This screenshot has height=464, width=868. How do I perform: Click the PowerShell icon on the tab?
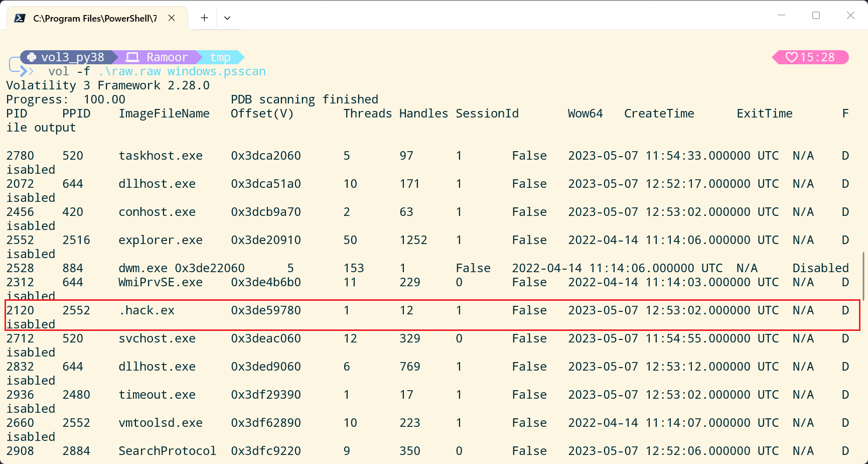pyautogui.click(x=20, y=18)
